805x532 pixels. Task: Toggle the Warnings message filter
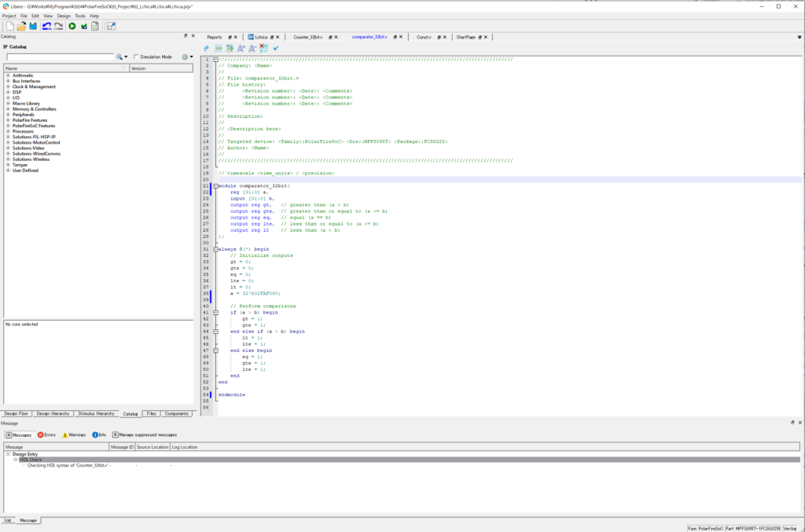pyautogui.click(x=74, y=435)
